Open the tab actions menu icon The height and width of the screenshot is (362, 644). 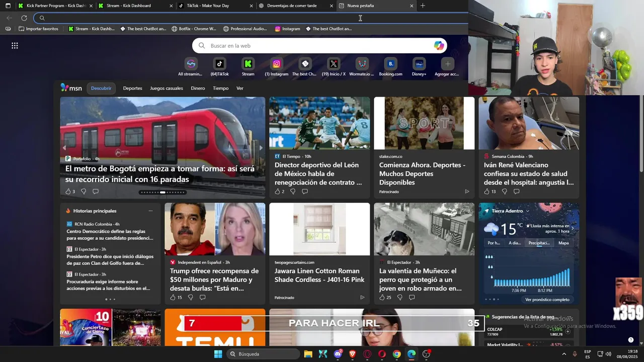[x=8, y=6]
